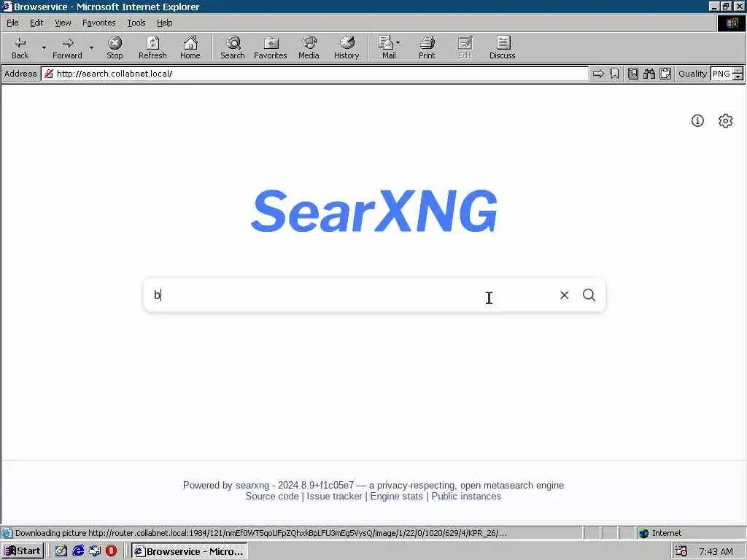Screen dimensions: 747x560
Task: Open the Tools menu
Action: pos(136,23)
